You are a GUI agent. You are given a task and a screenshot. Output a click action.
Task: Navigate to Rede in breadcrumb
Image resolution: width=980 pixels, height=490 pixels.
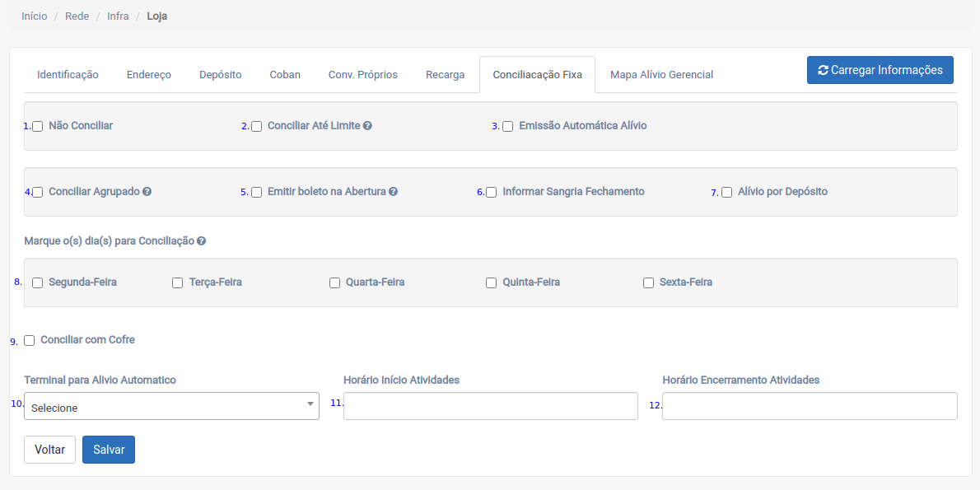(x=77, y=16)
